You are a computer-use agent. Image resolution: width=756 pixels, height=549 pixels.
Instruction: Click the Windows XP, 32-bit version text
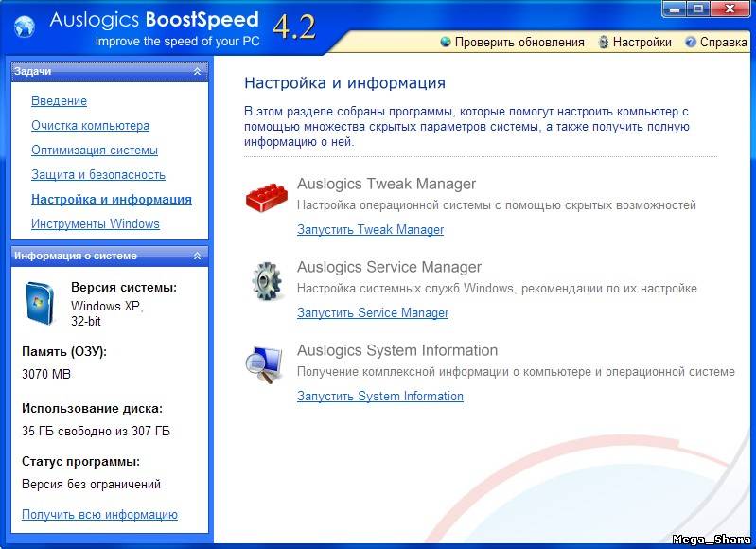point(107,313)
